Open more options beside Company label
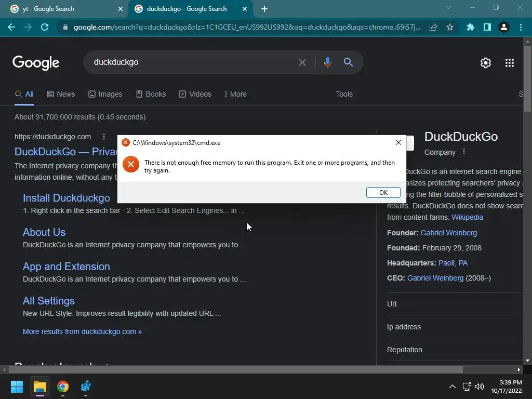This screenshot has width=532, height=399. point(464,152)
